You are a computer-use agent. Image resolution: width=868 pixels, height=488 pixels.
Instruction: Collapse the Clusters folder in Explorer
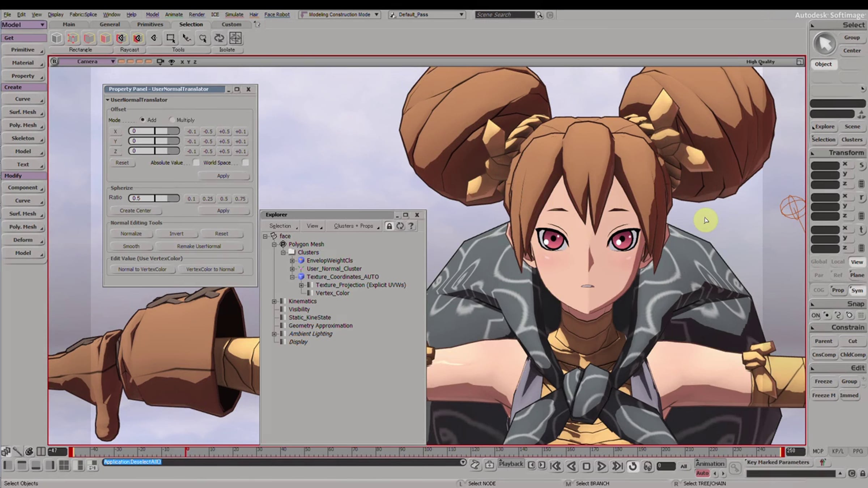point(283,252)
